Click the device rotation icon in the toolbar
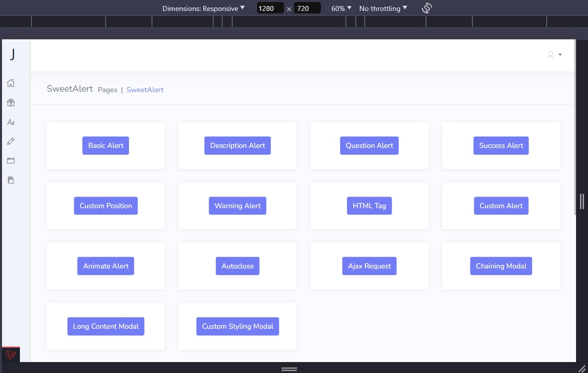588x373 pixels. click(427, 8)
